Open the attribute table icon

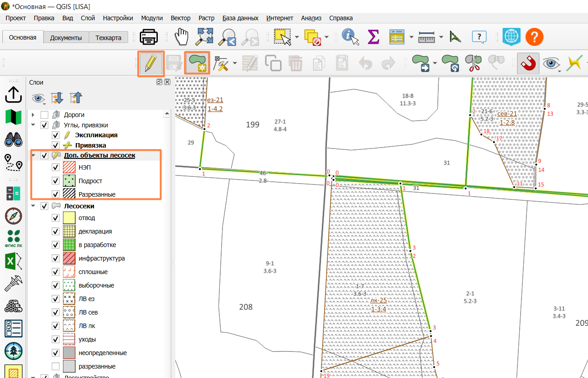[397, 37]
